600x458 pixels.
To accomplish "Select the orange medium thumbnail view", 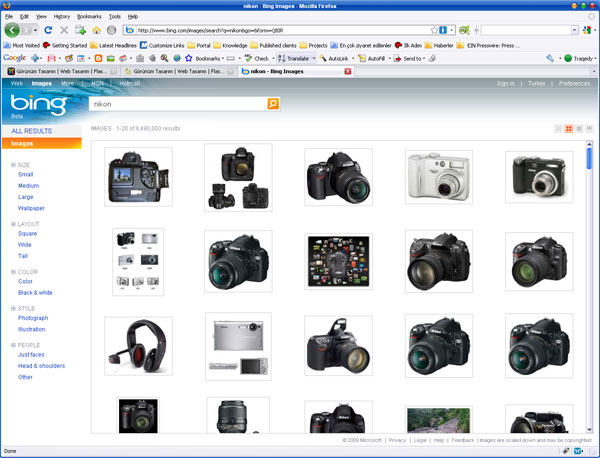I will coord(569,129).
